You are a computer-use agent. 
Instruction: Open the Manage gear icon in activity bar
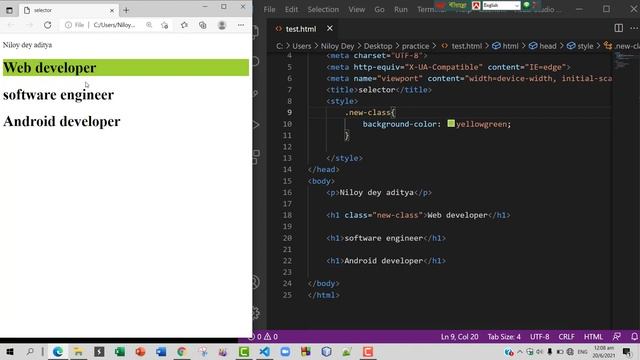coord(256,313)
